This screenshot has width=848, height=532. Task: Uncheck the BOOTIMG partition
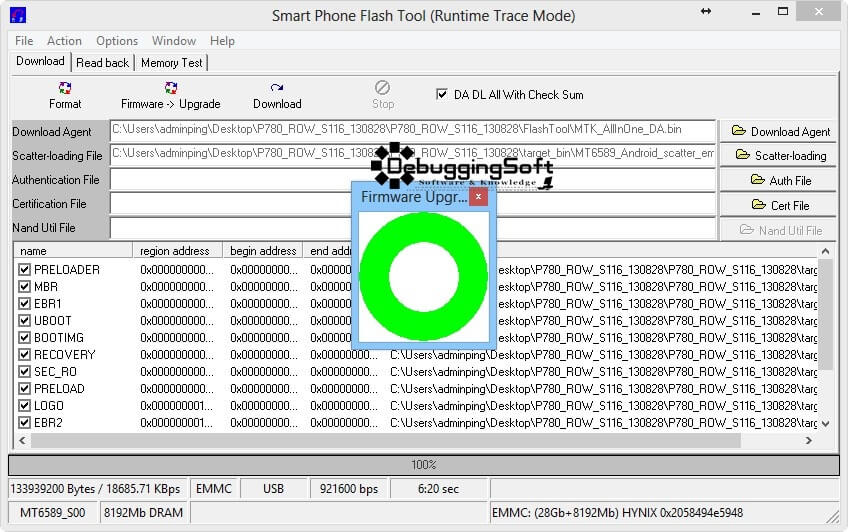24,337
